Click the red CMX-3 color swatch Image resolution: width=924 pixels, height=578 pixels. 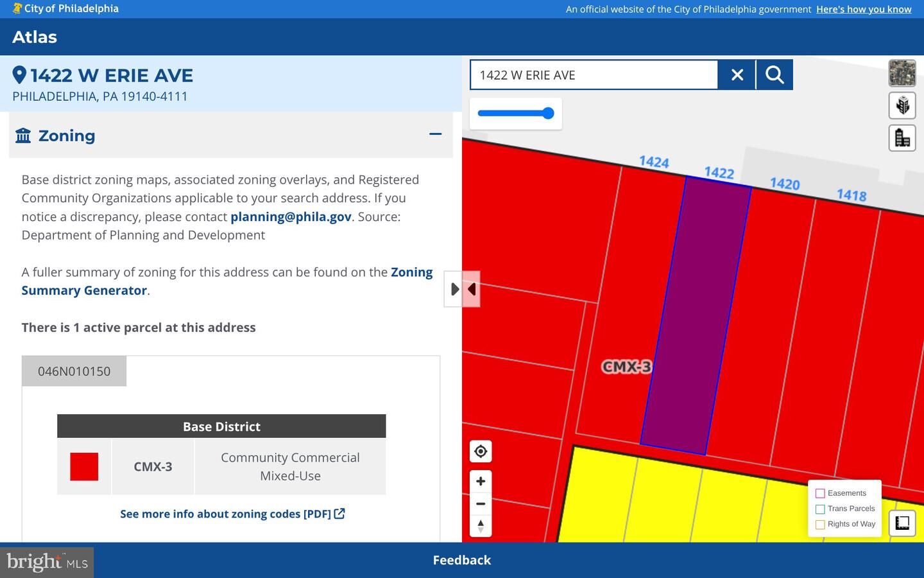point(84,467)
